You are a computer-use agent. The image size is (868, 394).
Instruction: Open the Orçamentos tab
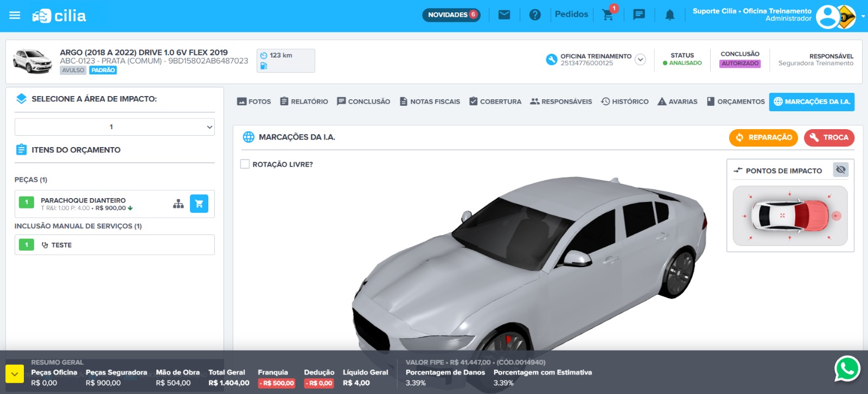tap(736, 101)
